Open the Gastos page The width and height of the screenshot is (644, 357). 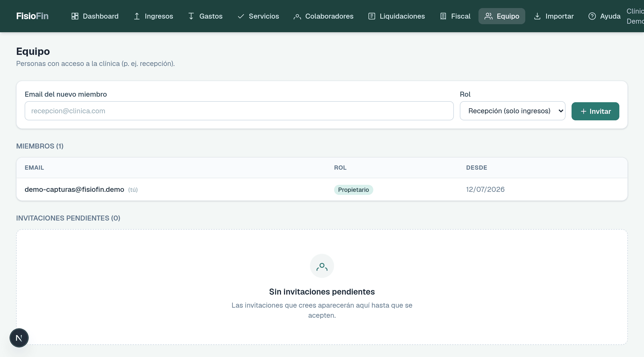tap(205, 16)
